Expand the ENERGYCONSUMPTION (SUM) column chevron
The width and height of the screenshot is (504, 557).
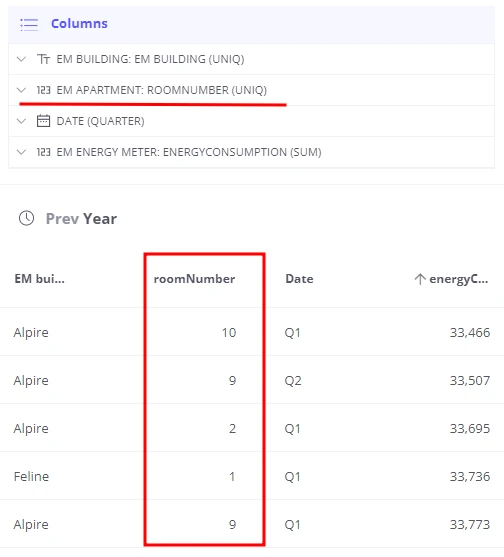[x=22, y=152]
